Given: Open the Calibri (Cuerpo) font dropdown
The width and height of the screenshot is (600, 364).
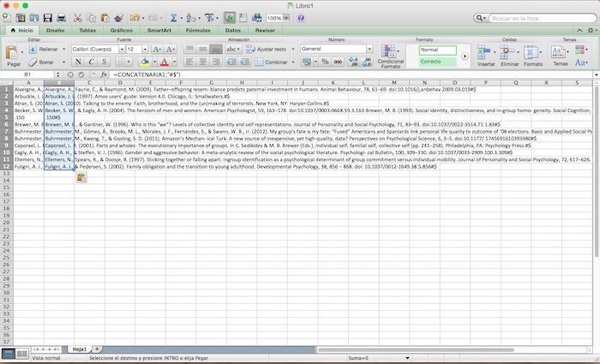Looking at the screenshot, I should 122,50.
